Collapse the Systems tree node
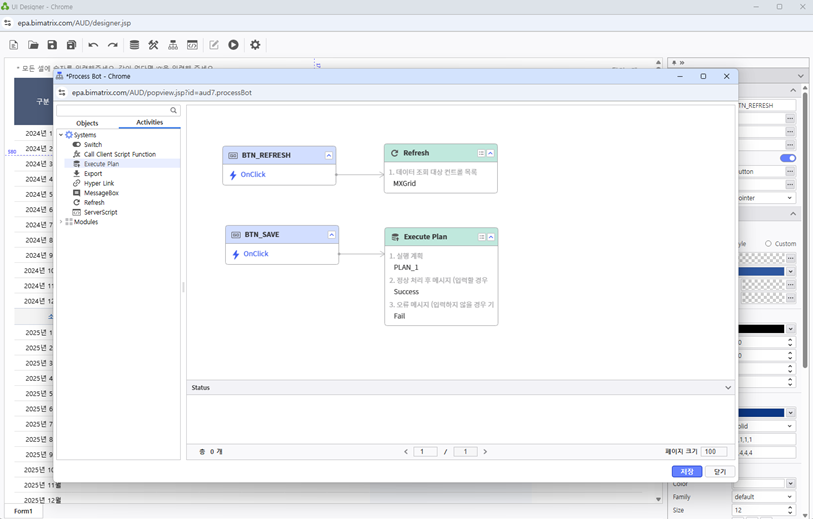This screenshot has width=813, height=519. [x=61, y=135]
